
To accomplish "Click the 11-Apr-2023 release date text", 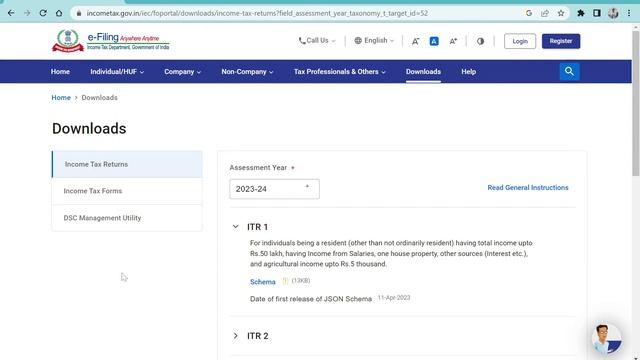I will coord(394,298).
